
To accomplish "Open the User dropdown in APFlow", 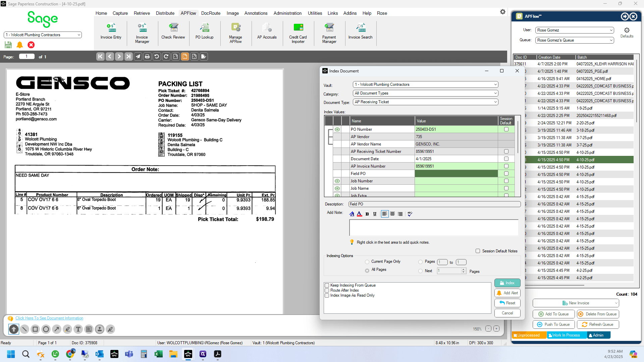I will [x=575, y=30].
